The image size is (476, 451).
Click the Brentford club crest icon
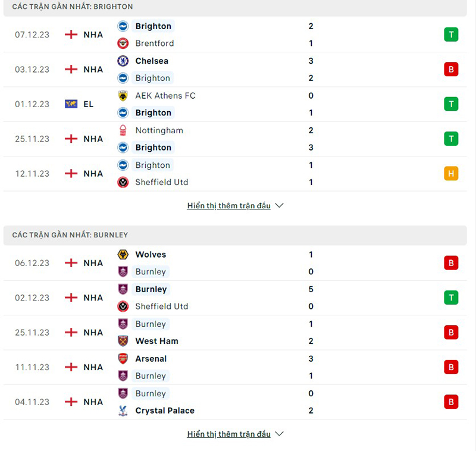(123, 43)
